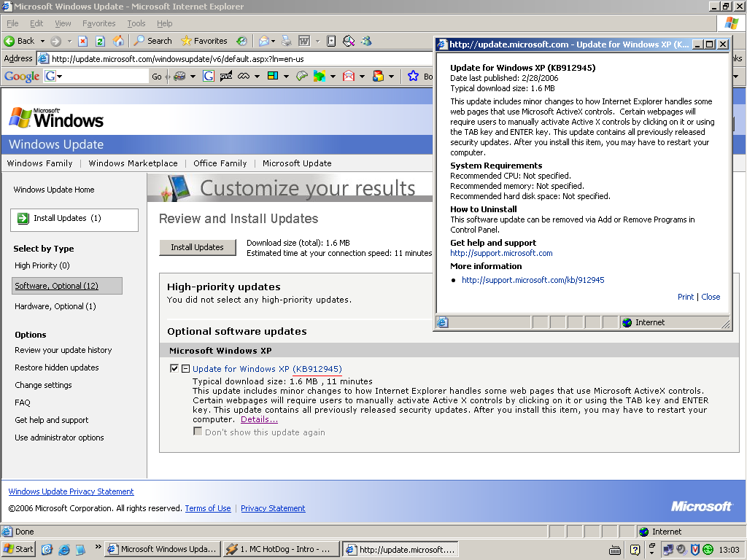Click Print link in details popup

[x=686, y=297]
